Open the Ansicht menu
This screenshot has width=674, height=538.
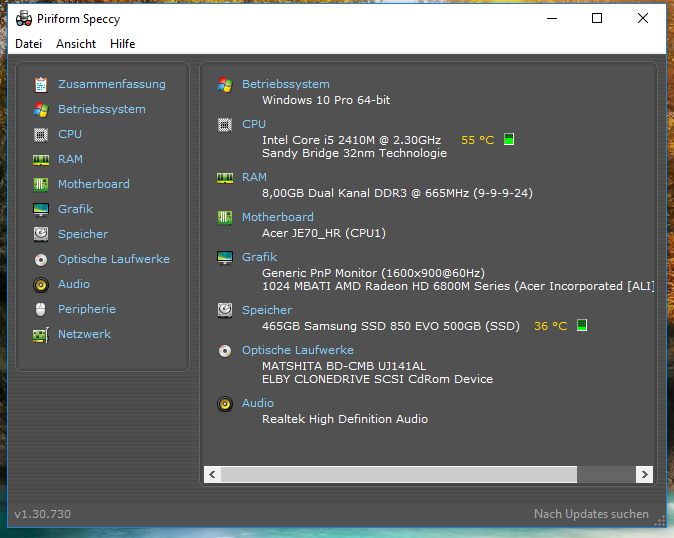(76, 44)
